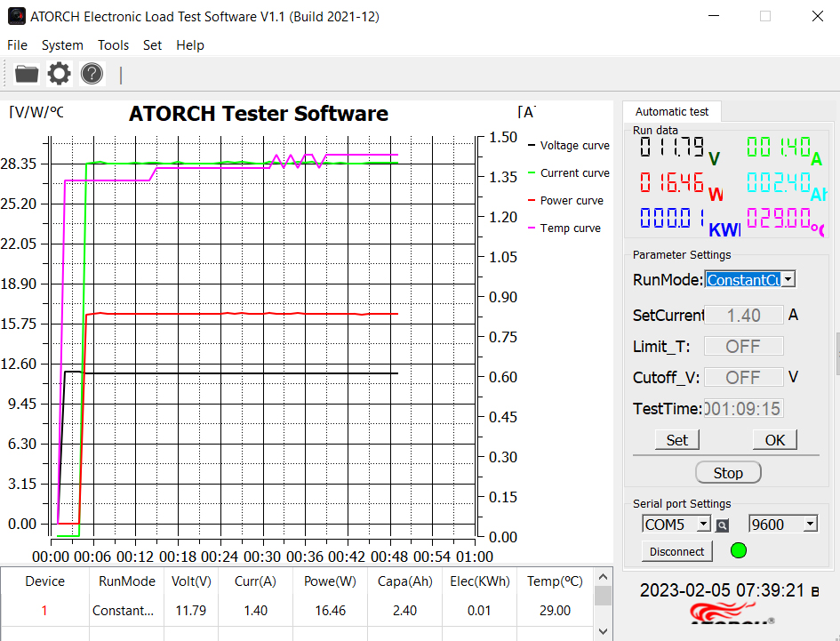Select the Device column header
This screenshot has height=641, width=840.
coord(45,581)
